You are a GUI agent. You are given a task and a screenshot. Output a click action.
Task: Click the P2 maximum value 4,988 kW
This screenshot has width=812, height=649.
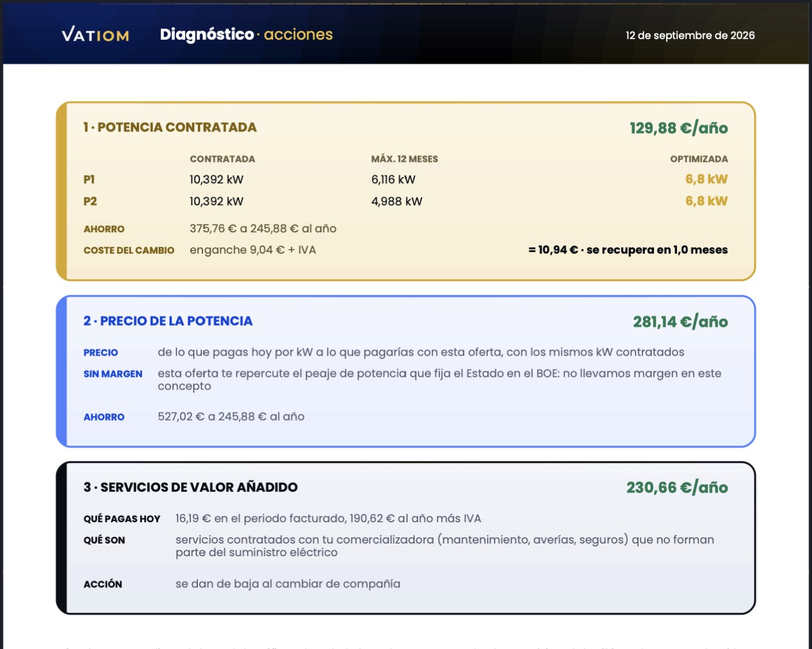click(x=397, y=202)
